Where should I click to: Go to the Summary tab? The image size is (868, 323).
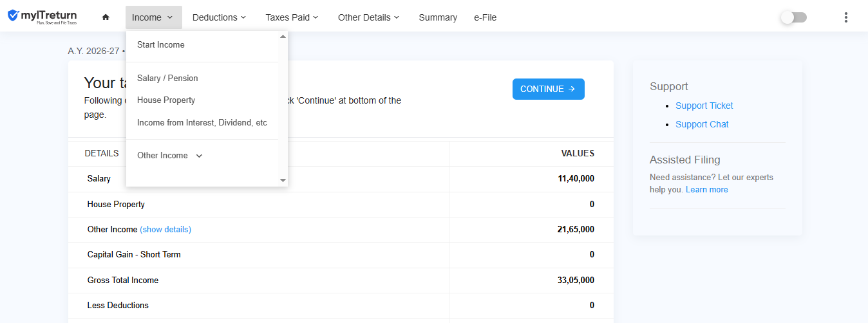point(438,17)
